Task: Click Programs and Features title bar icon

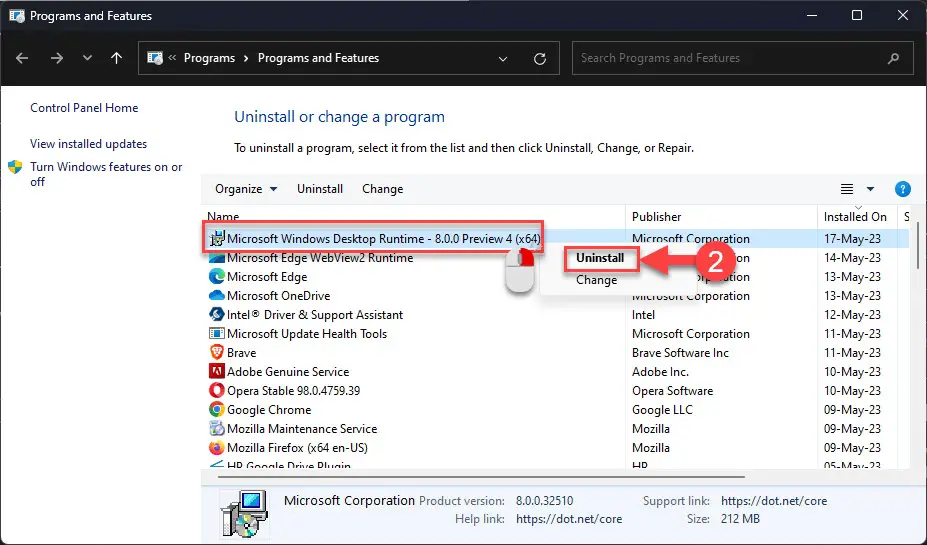Action: 17,16
